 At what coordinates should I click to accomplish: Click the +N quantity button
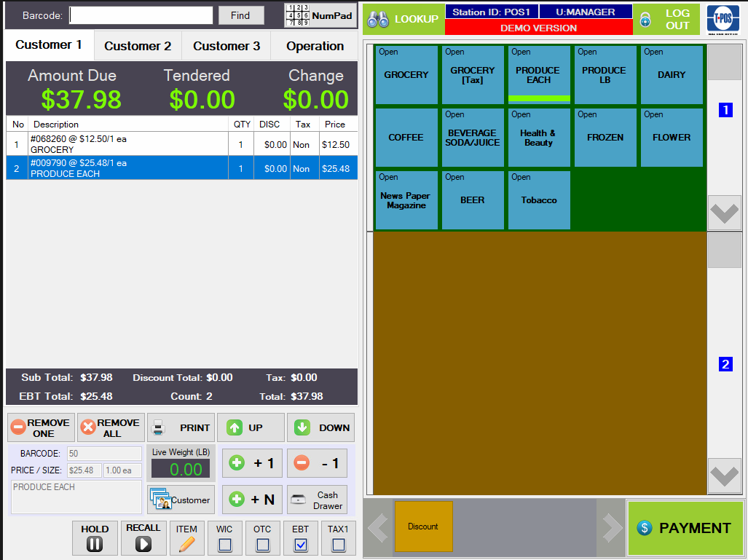pos(252,500)
